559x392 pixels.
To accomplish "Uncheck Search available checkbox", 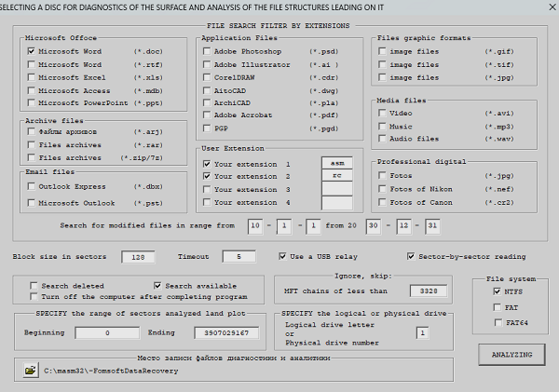I will click(157, 286).
